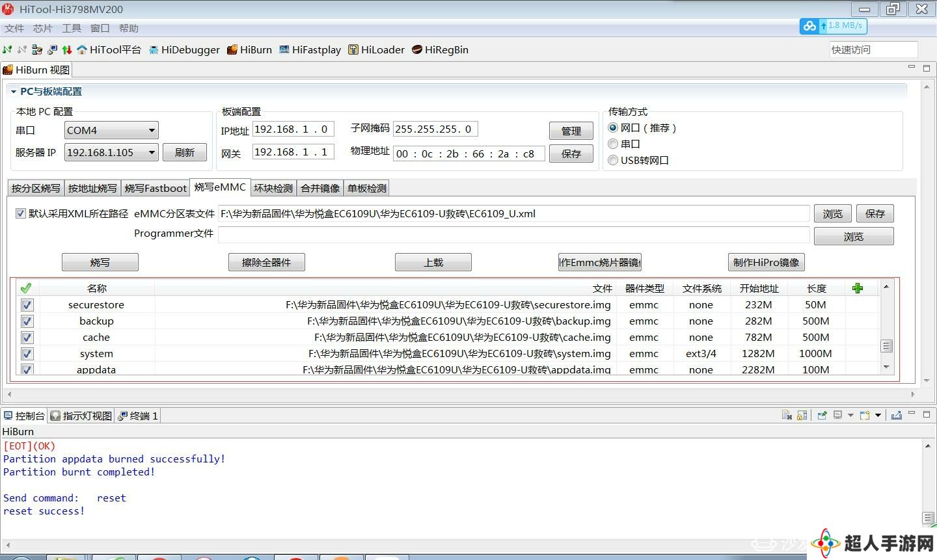
Task: Switch to the 按地址烧写 tab
Action: coord(92,188)
